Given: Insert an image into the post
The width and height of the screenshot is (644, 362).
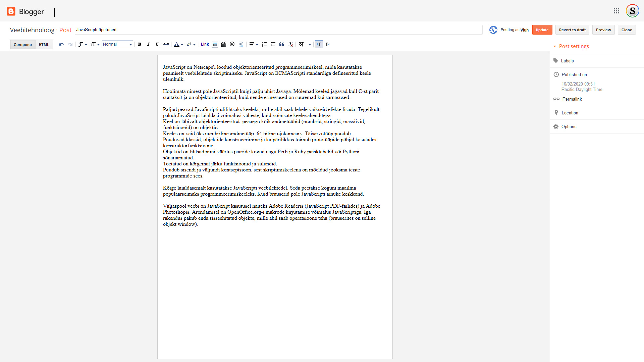Looking at the screenshot, I should pyautogui.click(x=215, y=44).
